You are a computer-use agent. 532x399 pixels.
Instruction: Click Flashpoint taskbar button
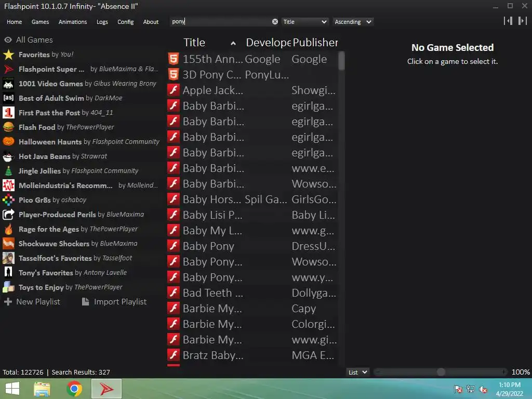[x=107, y=389]
